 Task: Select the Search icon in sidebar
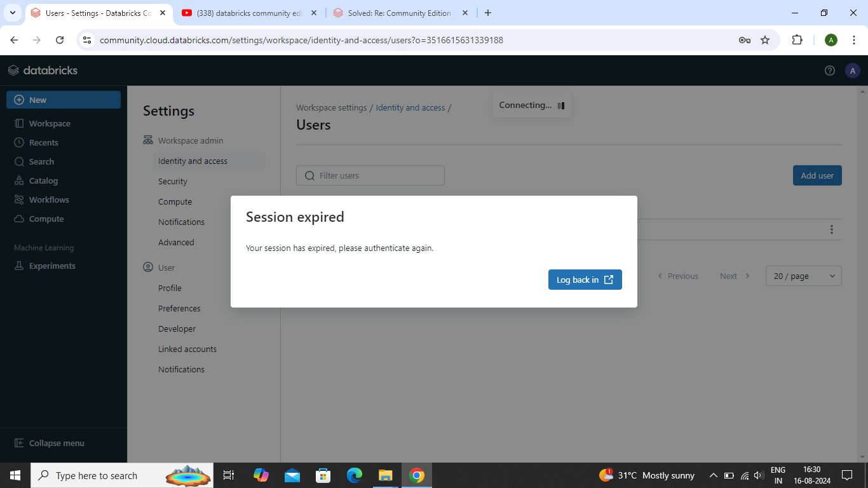click(x=39, y=161)
